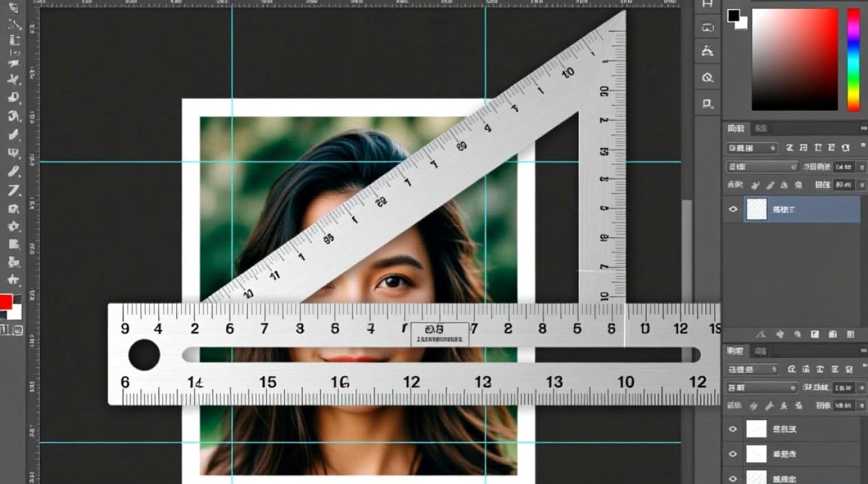
Task: Click the canvas vertical scrollbar
Action: 687,252
